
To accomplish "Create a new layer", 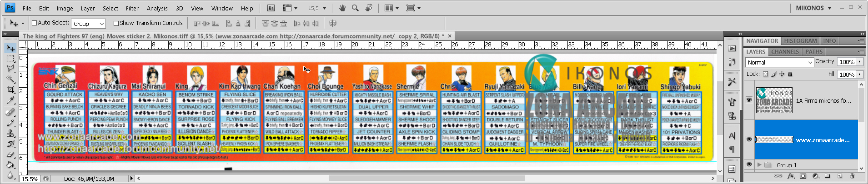I will pos(840,176).
